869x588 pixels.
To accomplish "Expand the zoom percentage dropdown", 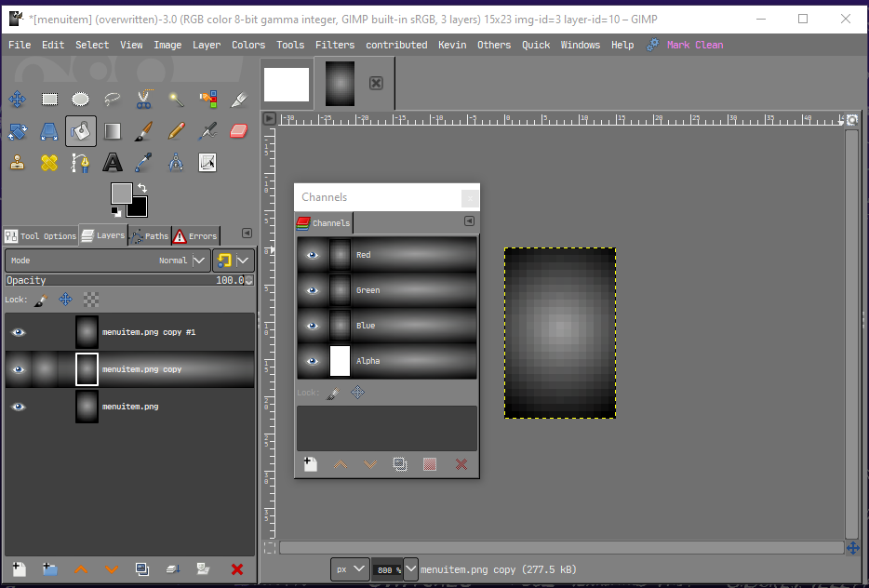I will 410,568.
